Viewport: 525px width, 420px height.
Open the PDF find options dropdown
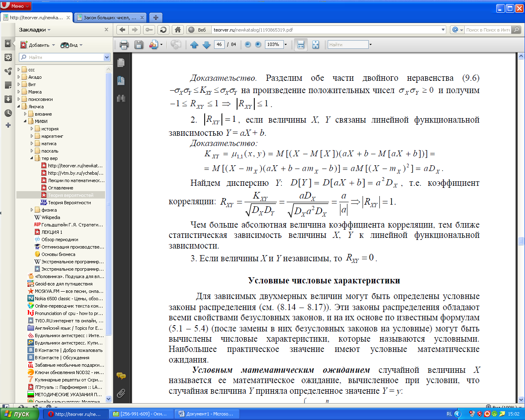coord(370,45)
